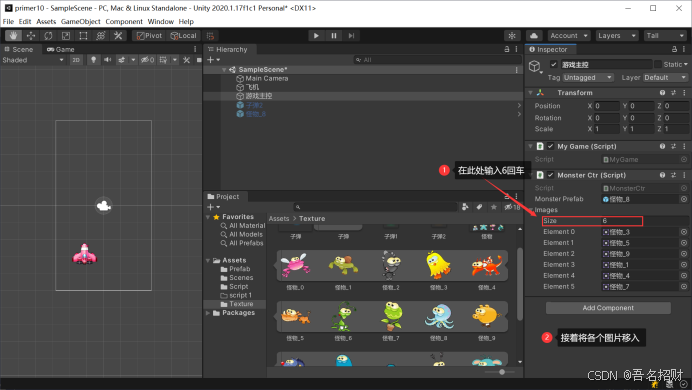Toggle the grid snapping icon in toolbar
The image size is (692, 390).
[x=211, y=36]
